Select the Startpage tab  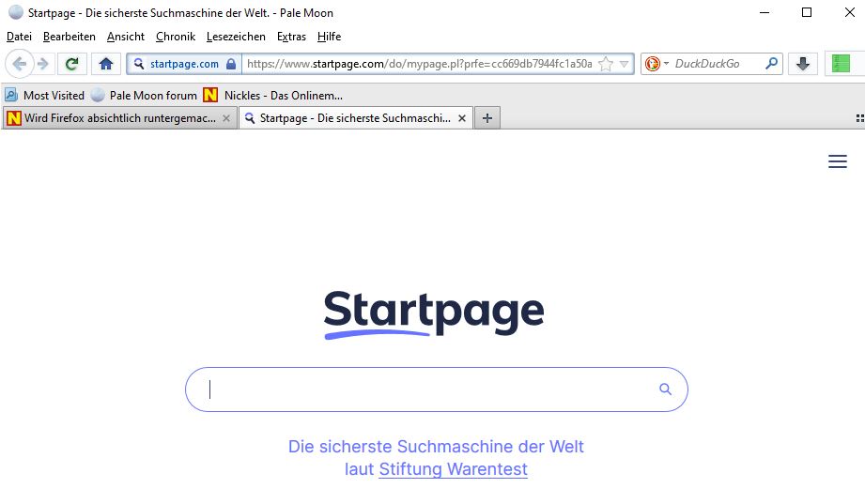(356, 118)
